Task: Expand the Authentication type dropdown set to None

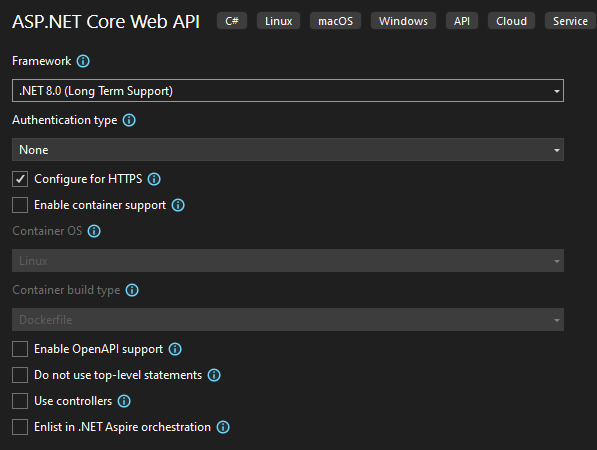Action: point(288,150)
